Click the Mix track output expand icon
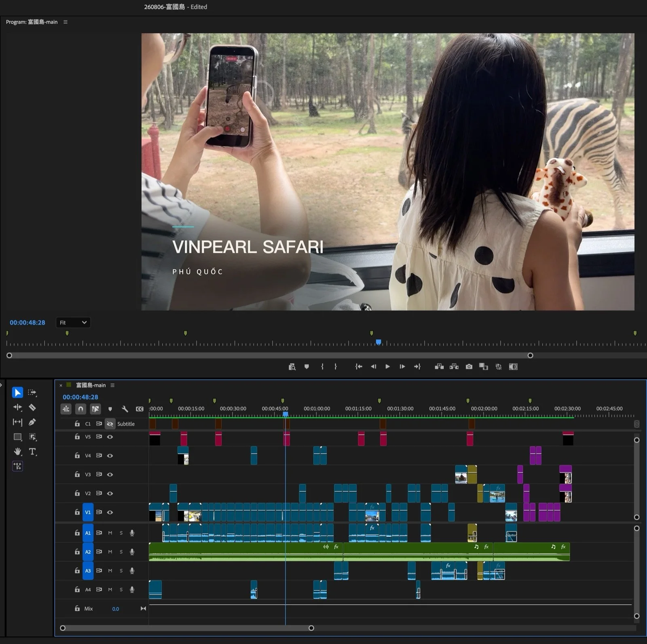647x644 pixels. (143, 608)
